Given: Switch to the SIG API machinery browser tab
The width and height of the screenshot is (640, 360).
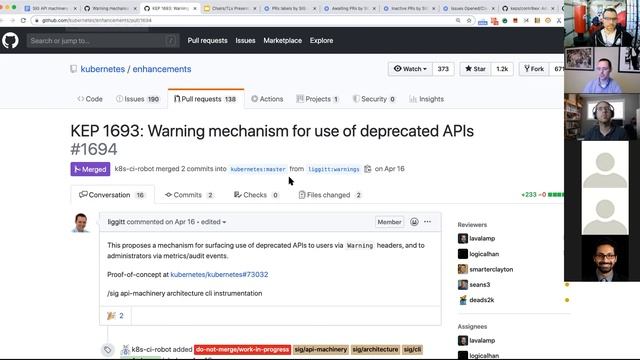Looking at the screenshot, I should 49,8.
